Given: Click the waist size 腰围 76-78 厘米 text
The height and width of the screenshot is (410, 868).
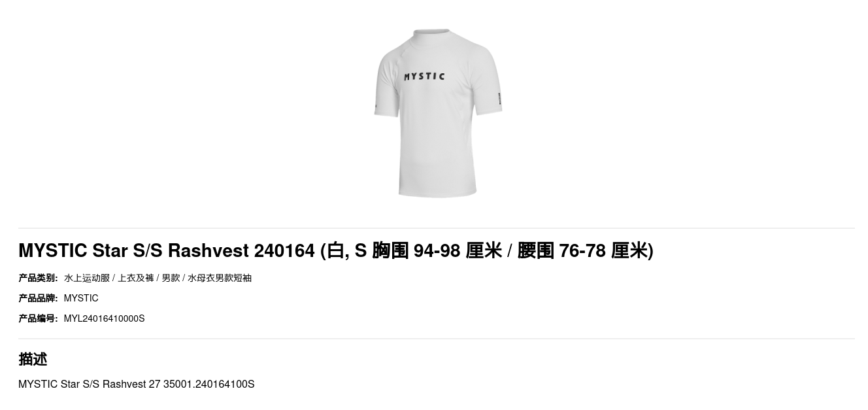Looking at the screenshot, I should pos(582,250).
